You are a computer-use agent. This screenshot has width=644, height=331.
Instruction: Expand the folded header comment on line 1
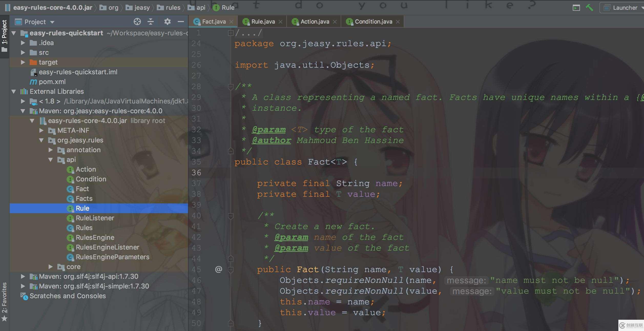click(x=231, y=33)
